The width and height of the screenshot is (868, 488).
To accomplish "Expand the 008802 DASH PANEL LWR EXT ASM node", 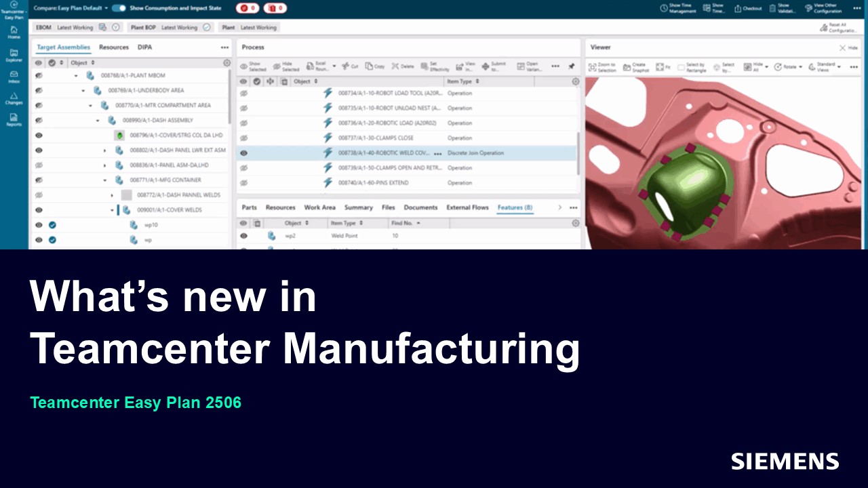I will [105, 150].
